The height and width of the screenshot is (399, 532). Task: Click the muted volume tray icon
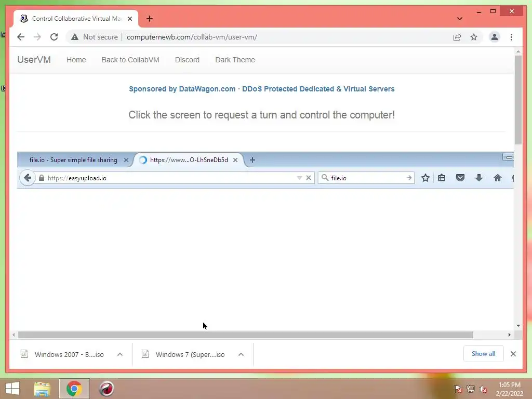(483, 389)
